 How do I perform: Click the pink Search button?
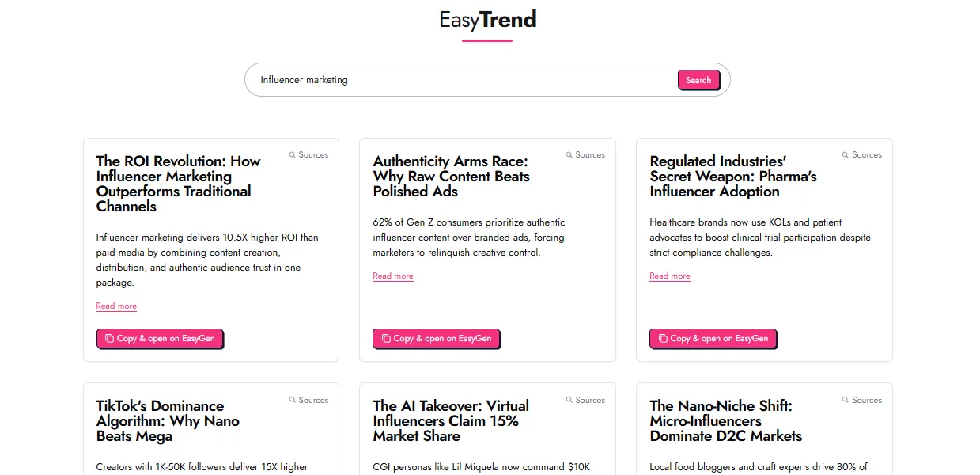698,80
